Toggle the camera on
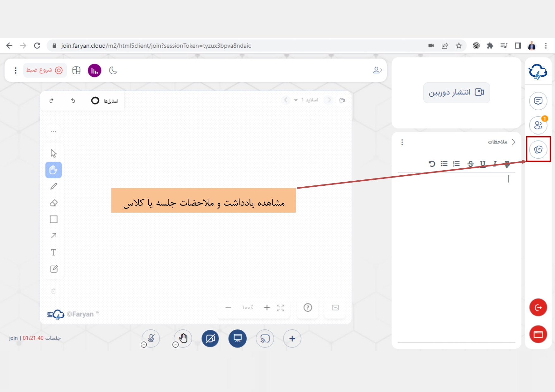Image resolution: width=555 pixels, height=392 pixels. click(210, 339)
